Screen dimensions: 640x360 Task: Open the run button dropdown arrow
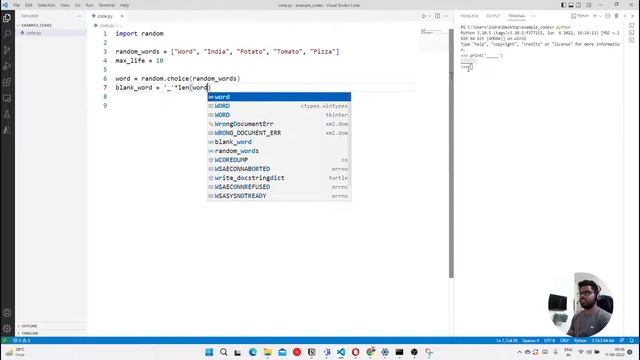point(429,16)
